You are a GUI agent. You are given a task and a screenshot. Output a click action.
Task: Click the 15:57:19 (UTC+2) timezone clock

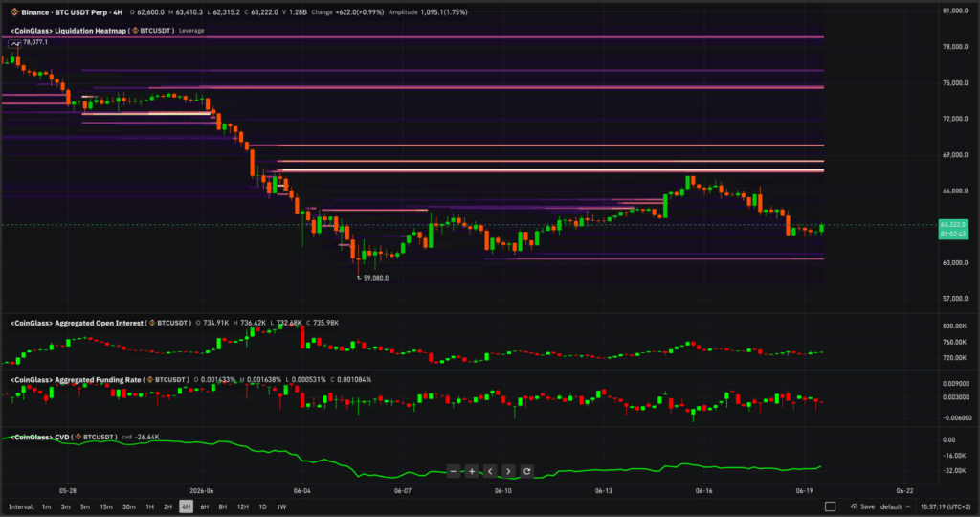tap(946, 506)
